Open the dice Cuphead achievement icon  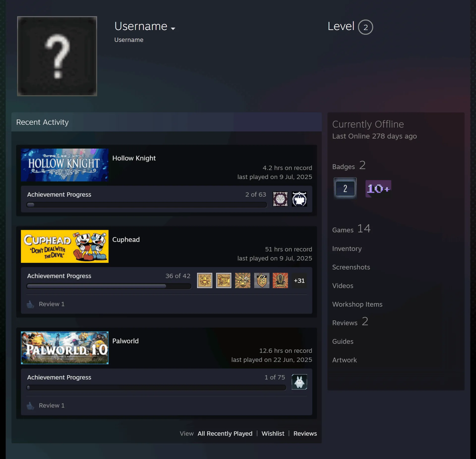click(262, 280)
